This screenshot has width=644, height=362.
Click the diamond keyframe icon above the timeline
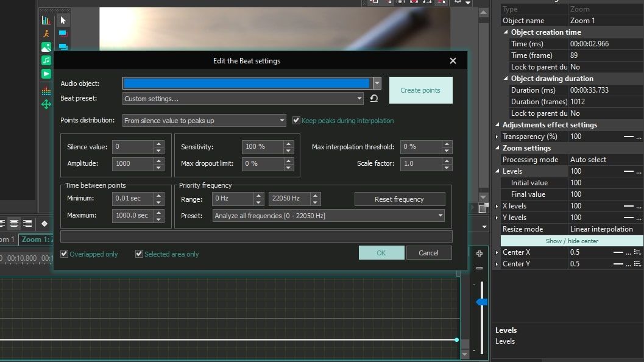pyautogui.click(x=44, y=223)
